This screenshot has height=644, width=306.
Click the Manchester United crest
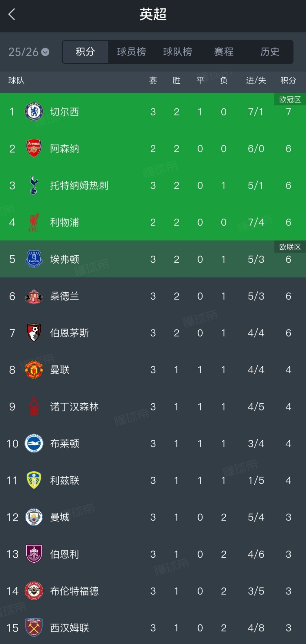click(34, 370)
